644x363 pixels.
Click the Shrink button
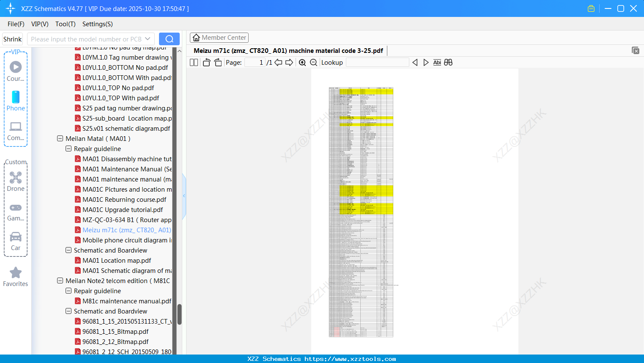[13, 39]
